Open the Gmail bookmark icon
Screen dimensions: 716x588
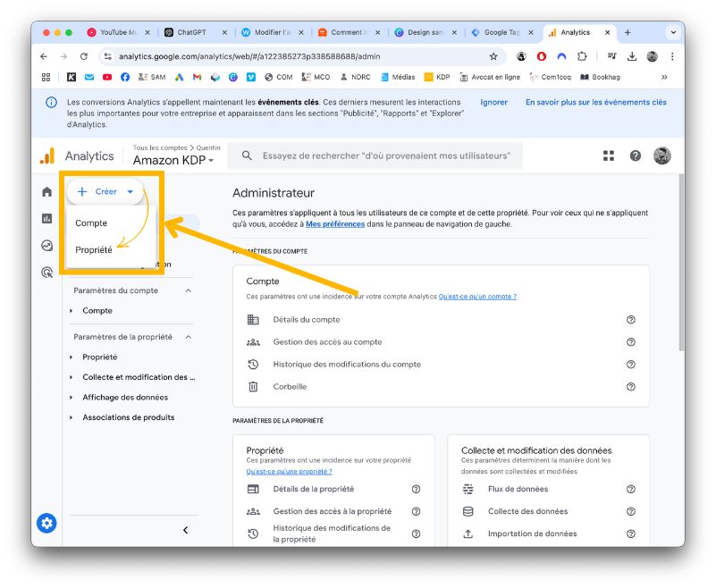(197, 77)
